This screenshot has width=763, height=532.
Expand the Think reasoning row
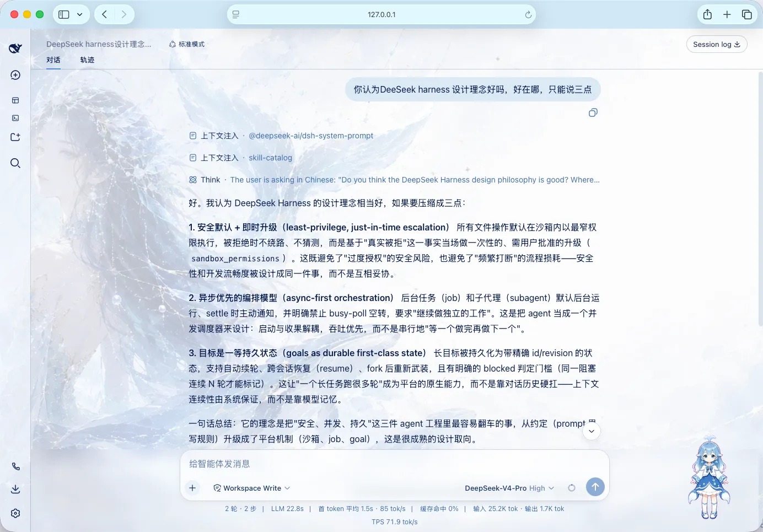point(394,180)
